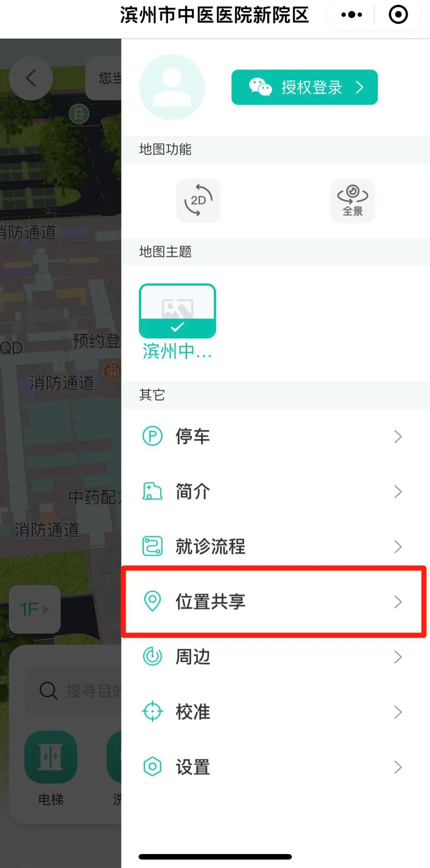The height and width of the screenshot is (868, 430).
Task: Open the 简介 introduction icon
Action: (x=152, y=492)
